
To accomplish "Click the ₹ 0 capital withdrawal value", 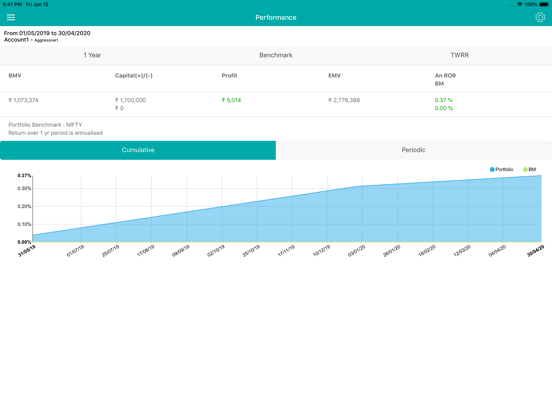I will (x=119, y=108).
